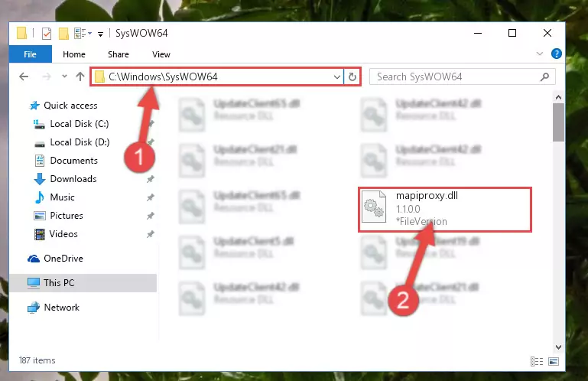Click the Properties checkmark icon in title bar
Image resolution: width=588 pixels, height=381 pixels.
(47, 34)
